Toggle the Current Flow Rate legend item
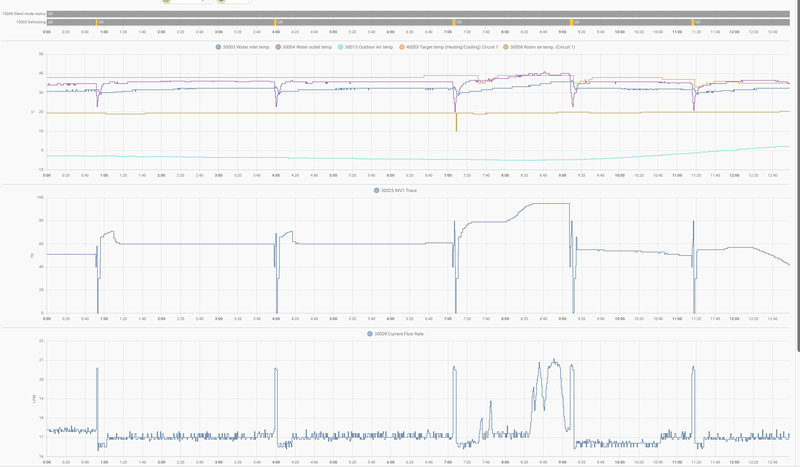The image size is (800, 467). pos(398,333)
